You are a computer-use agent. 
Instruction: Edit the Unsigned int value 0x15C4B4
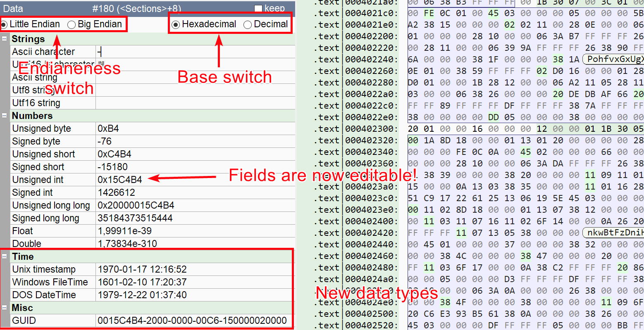[x=195, y=180]
